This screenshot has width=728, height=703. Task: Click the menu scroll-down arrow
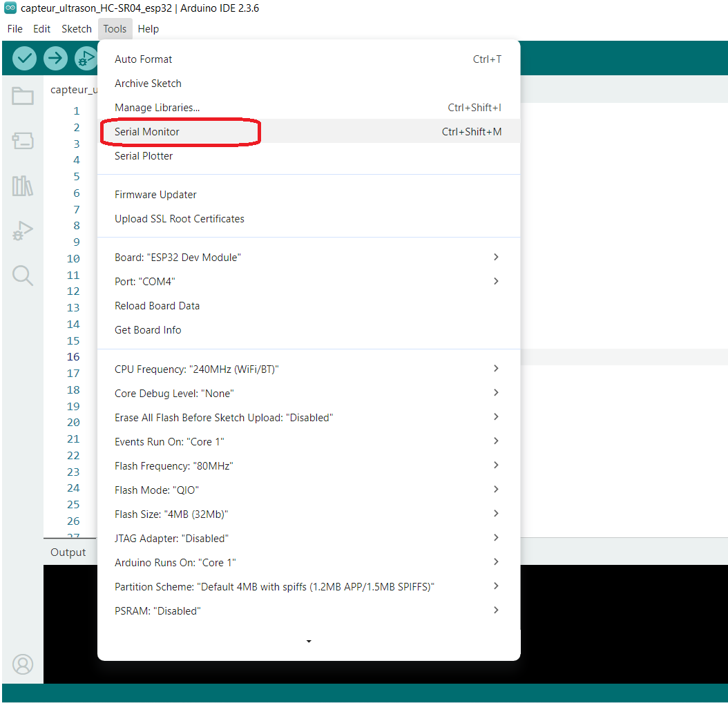(x=309, y=642)
